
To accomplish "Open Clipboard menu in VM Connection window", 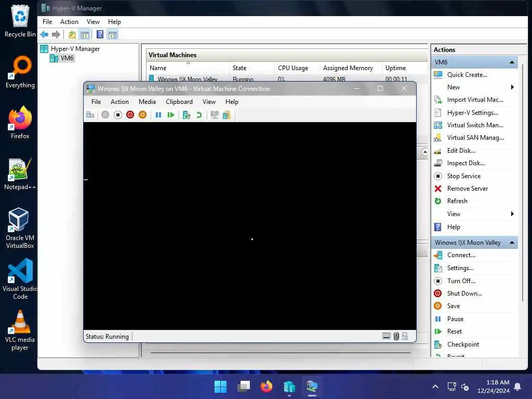I will [x=179, y=102].
